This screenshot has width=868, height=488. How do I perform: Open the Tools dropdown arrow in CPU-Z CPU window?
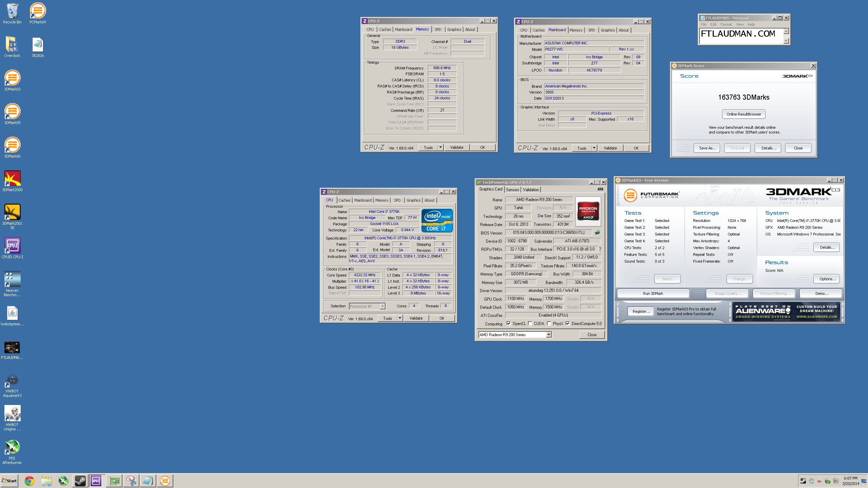tap(400, 318)
